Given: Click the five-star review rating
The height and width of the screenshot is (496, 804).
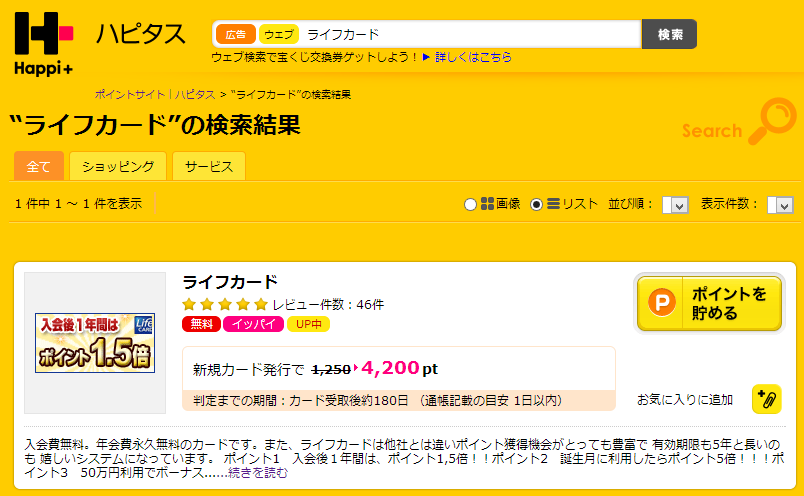Looking at the screenshot, I should 225,305.
